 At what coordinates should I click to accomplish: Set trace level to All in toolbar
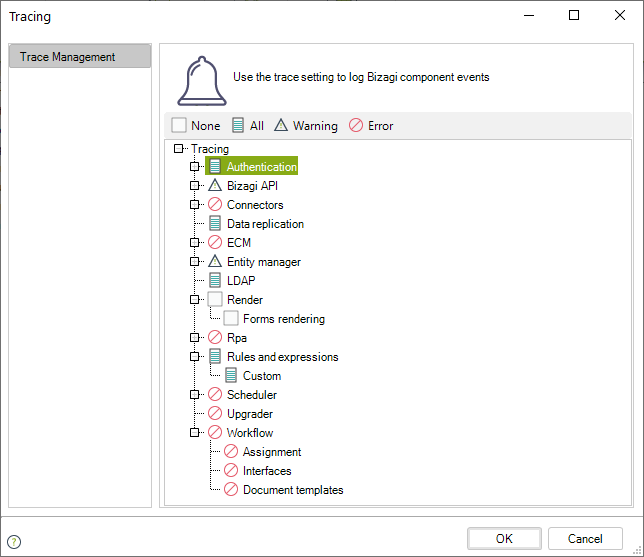click(248, 125)
